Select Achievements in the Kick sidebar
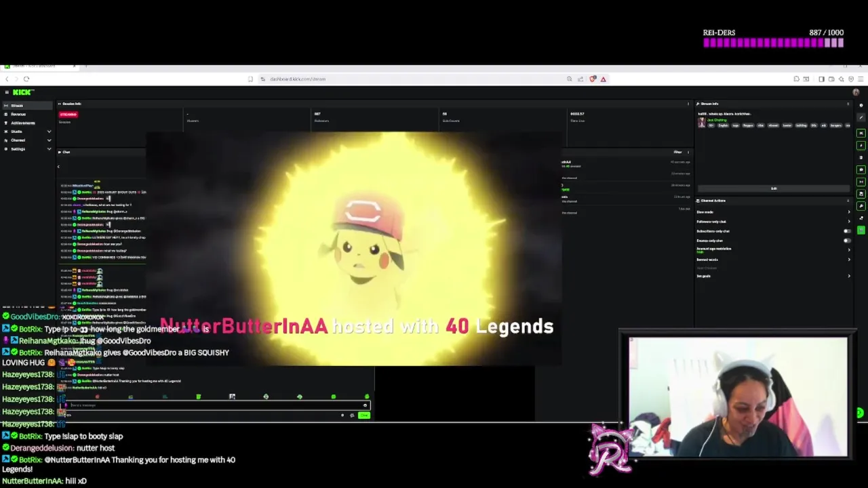The width and height of the screenshot is (868, 488). [x=26, y=123]
